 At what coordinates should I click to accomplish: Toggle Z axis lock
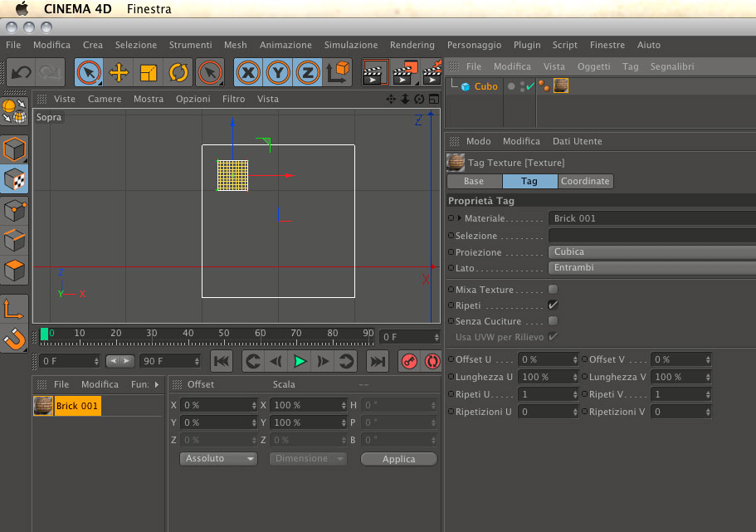click(x=308, y=73)
